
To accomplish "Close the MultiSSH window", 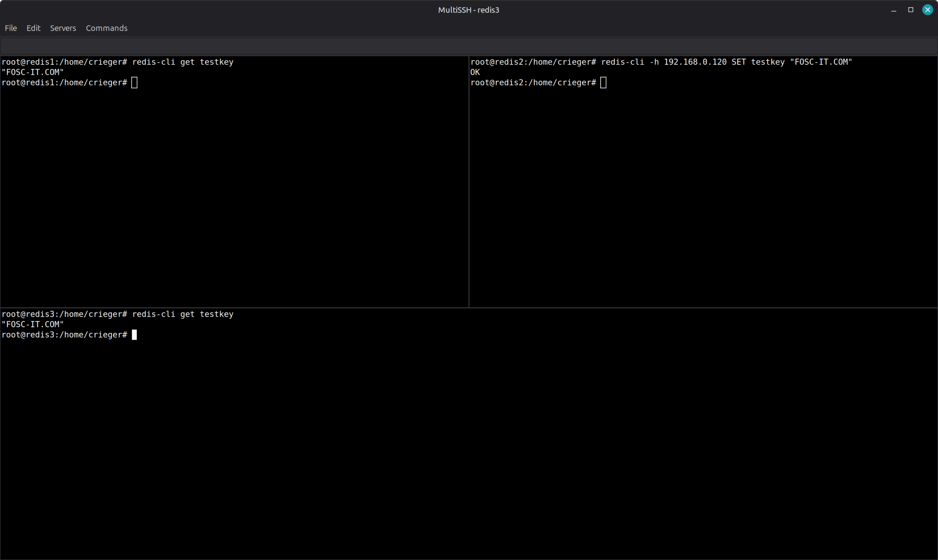I will click(x=927, y=10).
